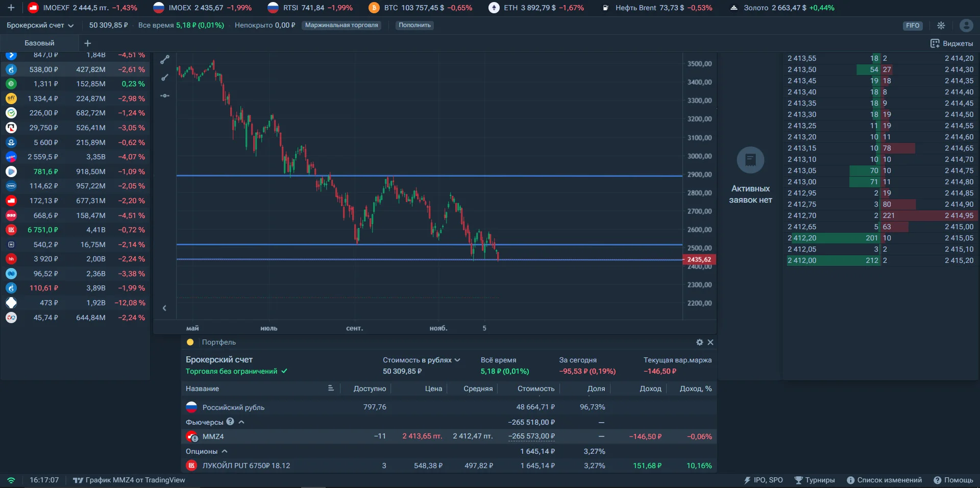Click bid price 2 413,50 in order book
The height and width of the screenshot is (488, 980).
(802, 69)
